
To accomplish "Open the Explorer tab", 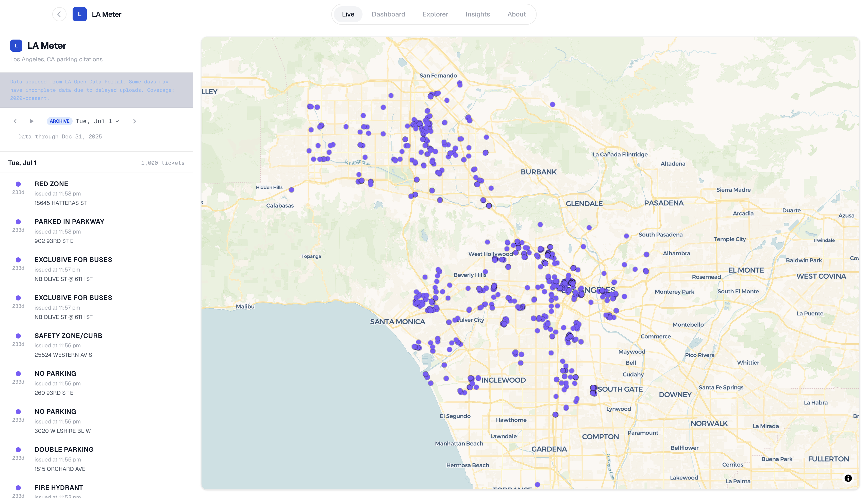I will pyautogui.click(x=435, y=14).
